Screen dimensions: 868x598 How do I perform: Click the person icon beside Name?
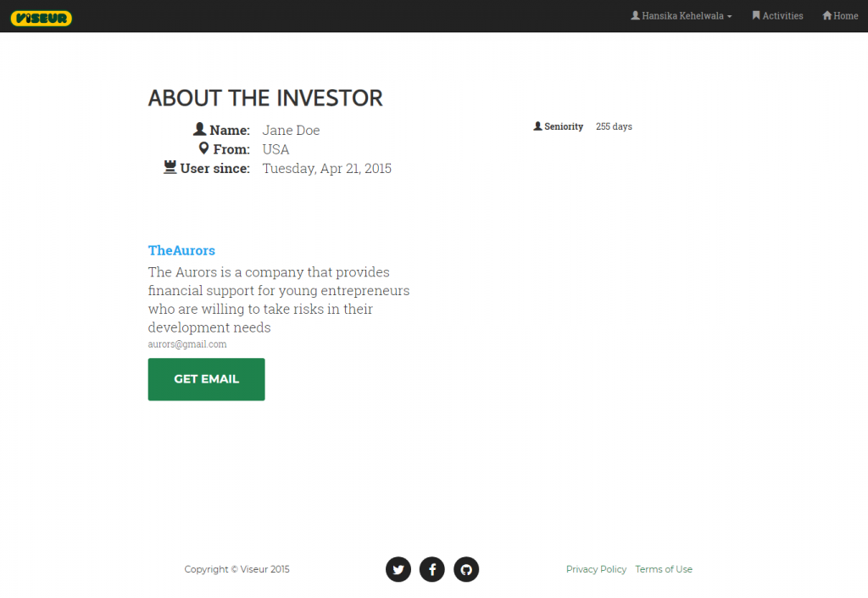tap(200, 129)
